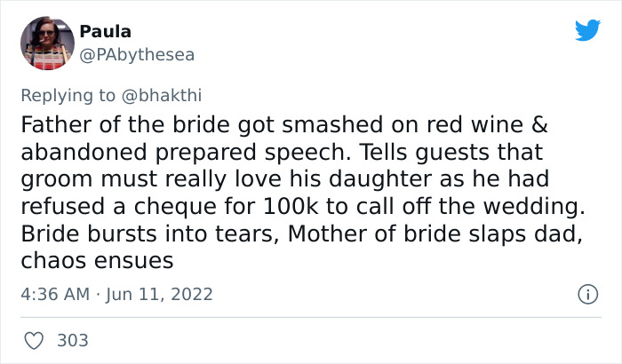Image resolution: width=622 pixels, height=364 pixels.
Task: View the 303 likes count
Action: tap(73, 340)
